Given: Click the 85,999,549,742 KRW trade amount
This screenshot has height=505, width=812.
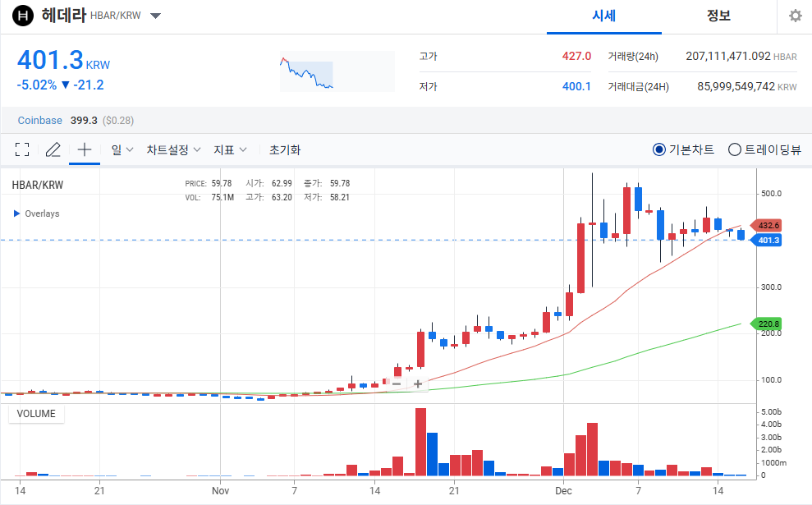Looking at the screenshot, I should [x=747, y=86].
